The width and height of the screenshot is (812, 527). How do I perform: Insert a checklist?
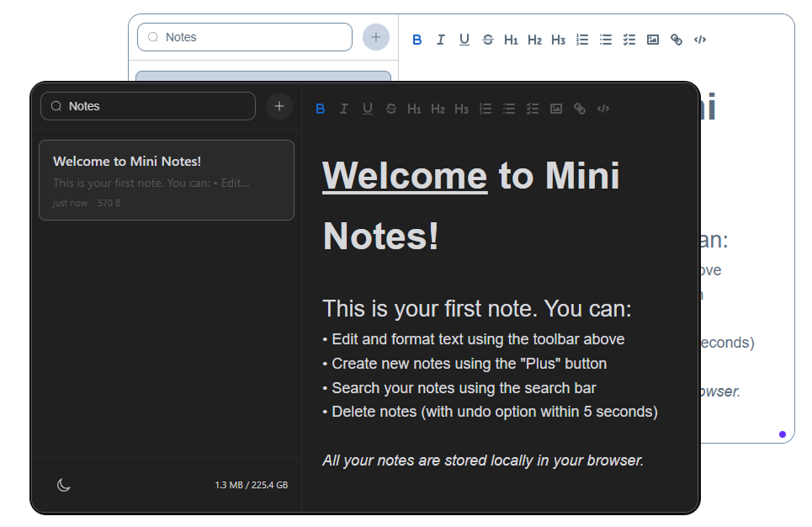[532, 108]
